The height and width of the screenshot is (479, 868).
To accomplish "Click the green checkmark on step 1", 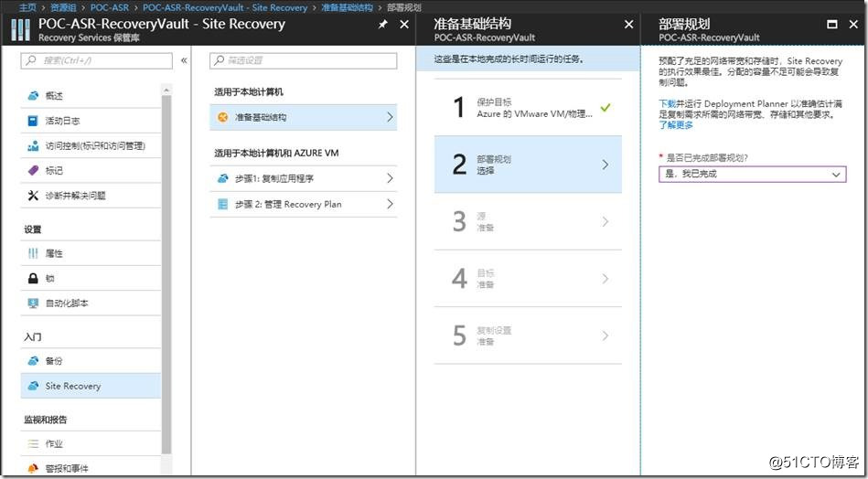I will pyautogui.click(x=605, y=107).
